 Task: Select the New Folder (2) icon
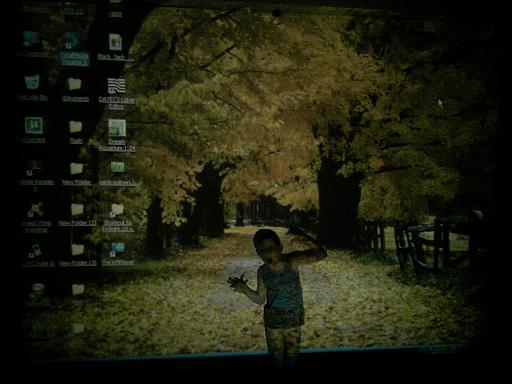coord(77,210)
